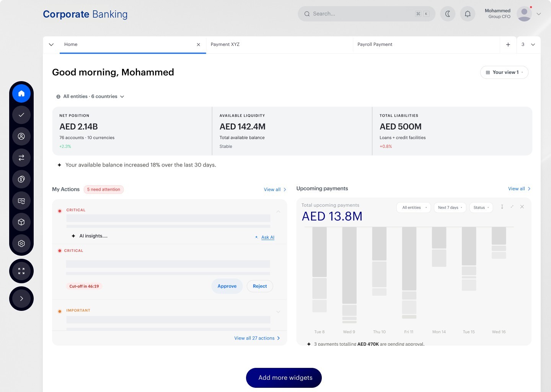Open the cube sidebar icon
This screenshot has width=551, height=392.
click(x=21, y=222)
